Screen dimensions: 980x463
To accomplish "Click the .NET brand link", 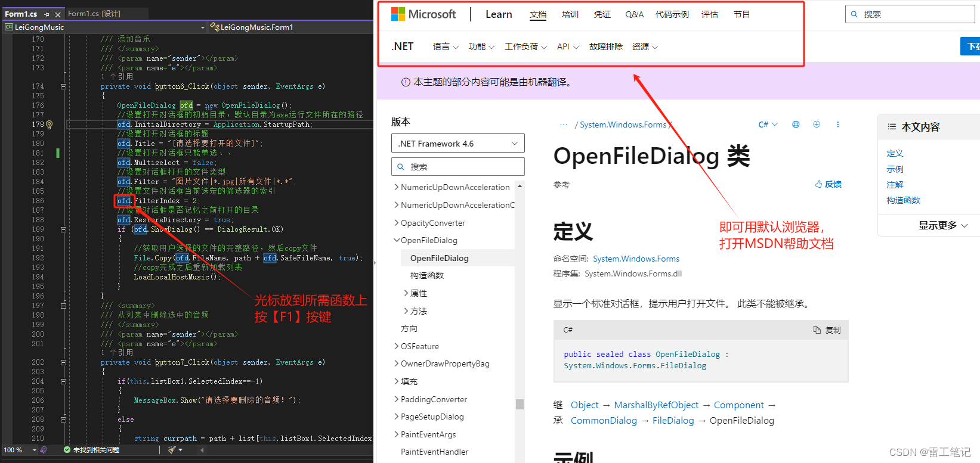I will pos(403,46).
